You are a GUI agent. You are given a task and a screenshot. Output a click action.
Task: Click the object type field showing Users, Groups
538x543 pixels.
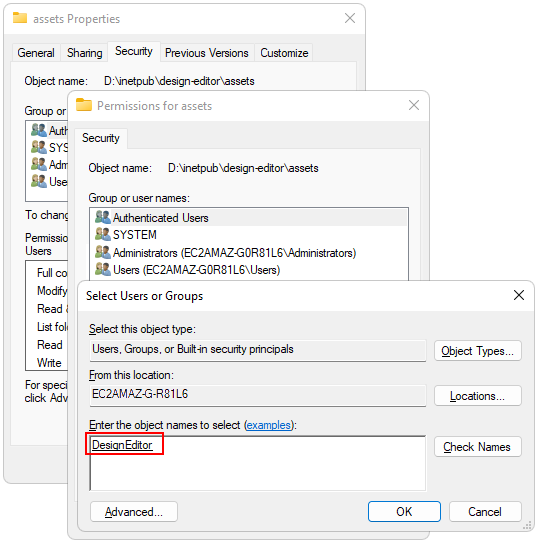point(258,350)
